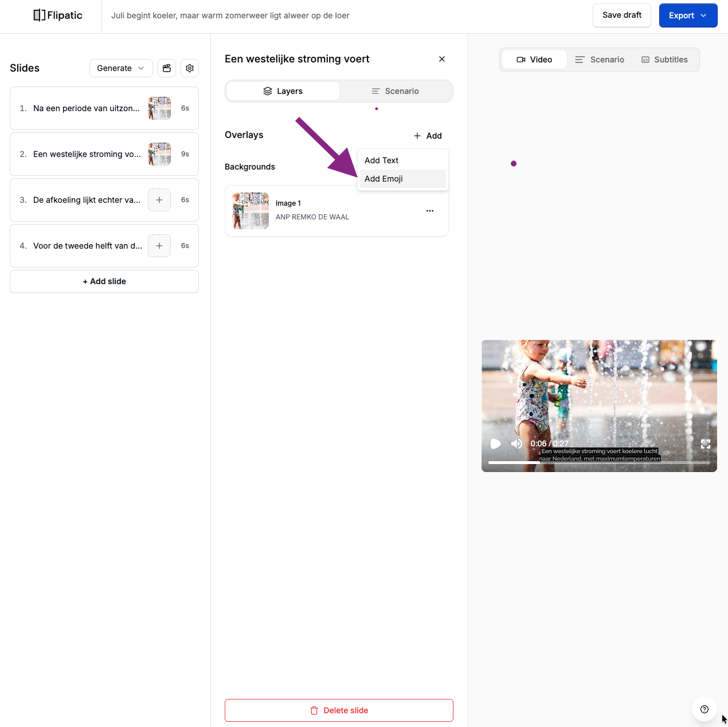Enter fullscreen video preview
The image size is (728, 727).
click(706, 444)
